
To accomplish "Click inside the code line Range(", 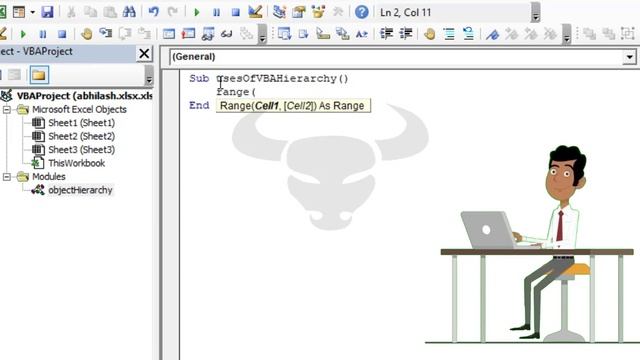I will (x=236, y=92).
